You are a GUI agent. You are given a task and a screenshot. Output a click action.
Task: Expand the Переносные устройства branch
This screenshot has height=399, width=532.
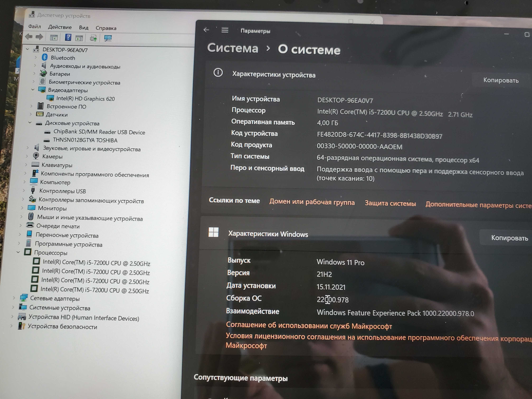pyautogui.click(x=20, y=234)
